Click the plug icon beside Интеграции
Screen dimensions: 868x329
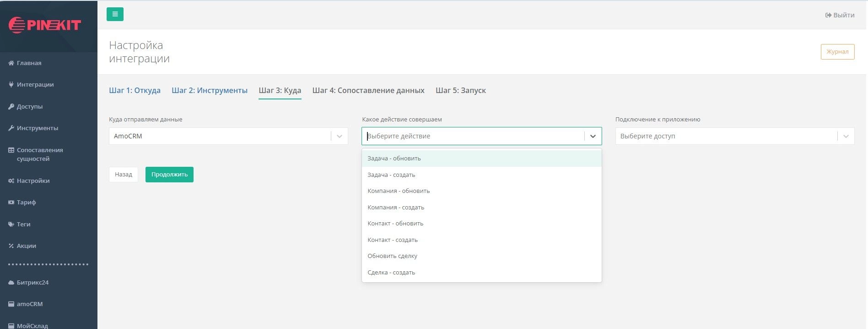click(11, 85)
